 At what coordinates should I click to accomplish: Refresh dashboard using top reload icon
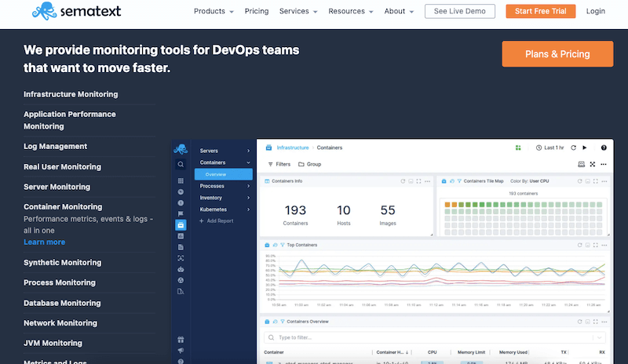(574, 147)
